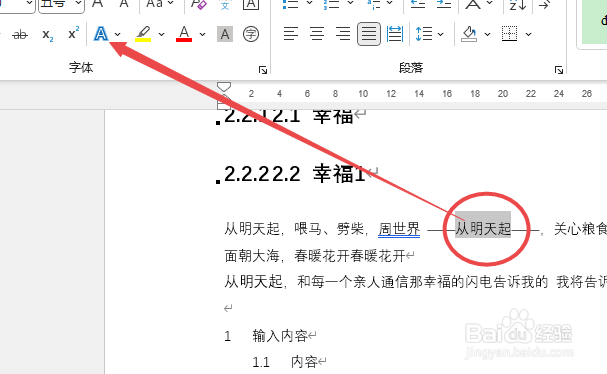Click the list item 1.1 内容
The height and width of the screenshot is (374, 607).
[285, 362]
